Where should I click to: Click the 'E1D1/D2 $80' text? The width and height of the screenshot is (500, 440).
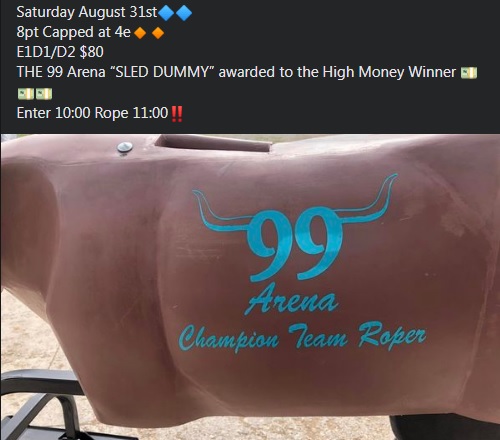60,52
